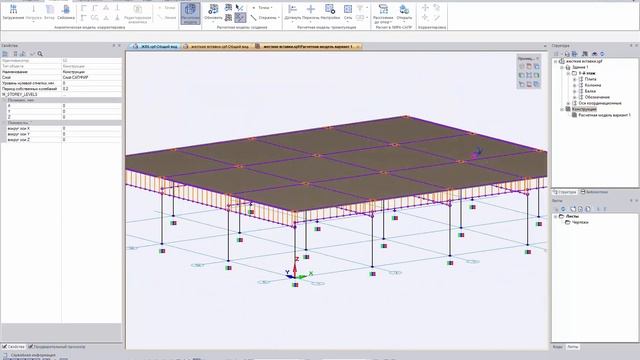
Task: Click the Сеть ribbon icon
Action: (x=348, y=12)
